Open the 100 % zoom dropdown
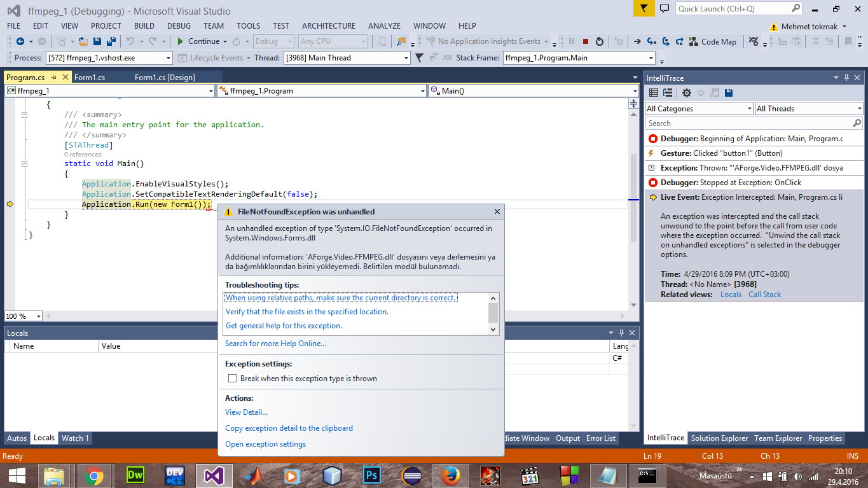 click(39, 316)
